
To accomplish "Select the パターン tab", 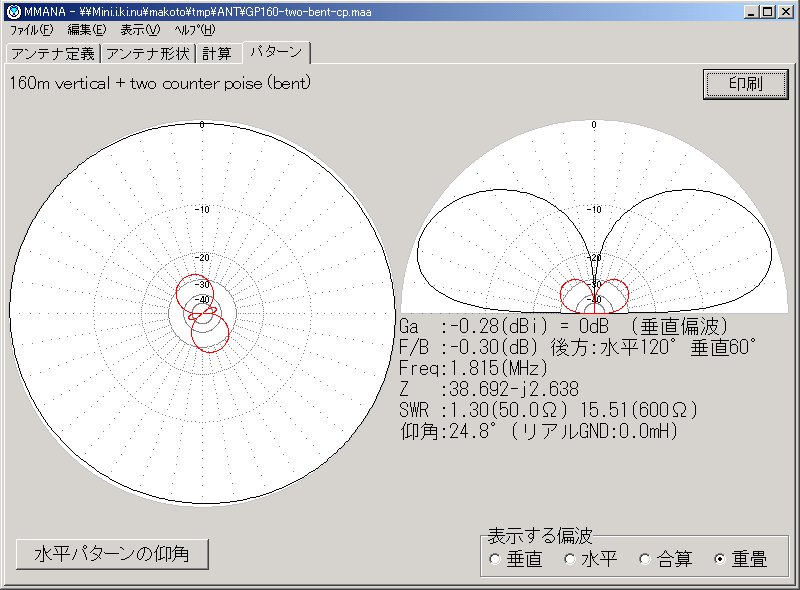I will pos(277,52).
